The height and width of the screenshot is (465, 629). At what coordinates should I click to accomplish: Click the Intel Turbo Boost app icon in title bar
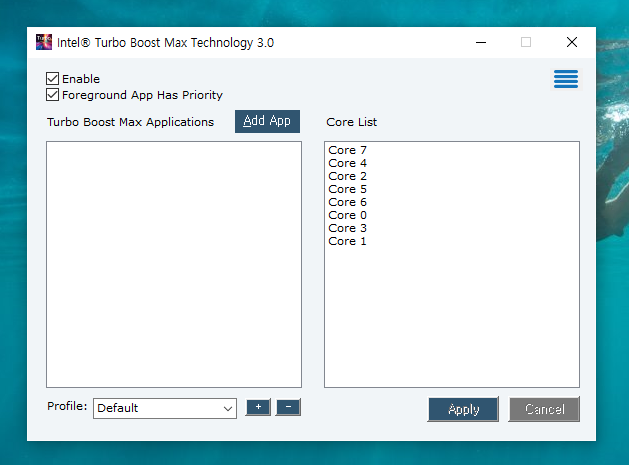[44, 42]
